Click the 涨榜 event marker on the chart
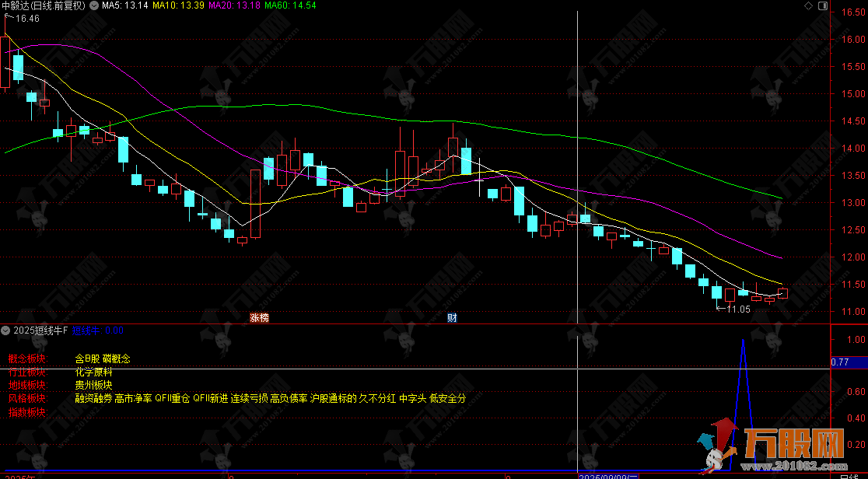This screenshot has height=479, width=868. (259, 317)
